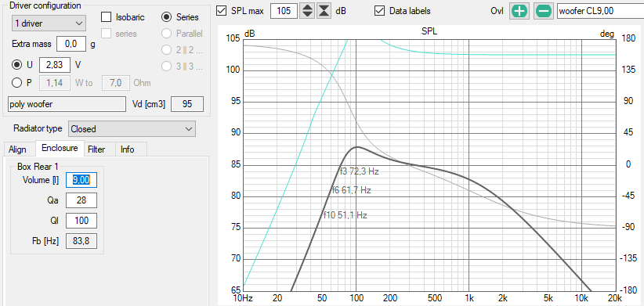Click the remove overlay minus icon

(544, 11)
